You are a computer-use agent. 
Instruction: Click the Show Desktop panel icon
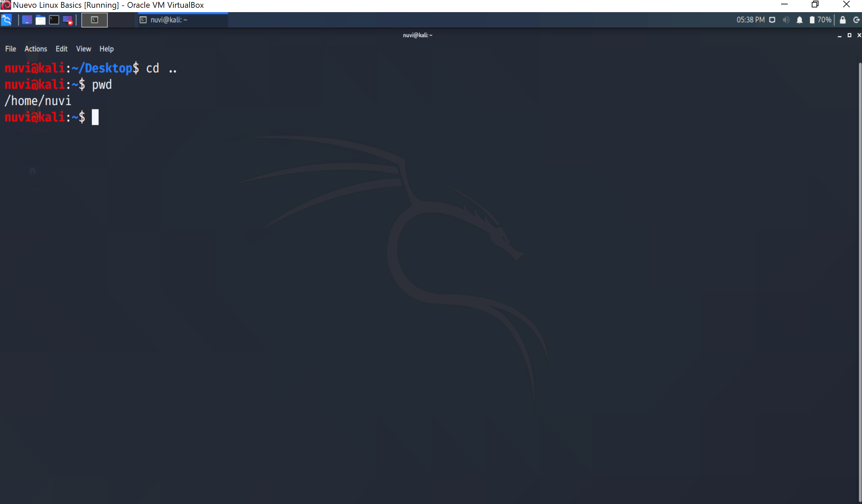tap(27, 20)
